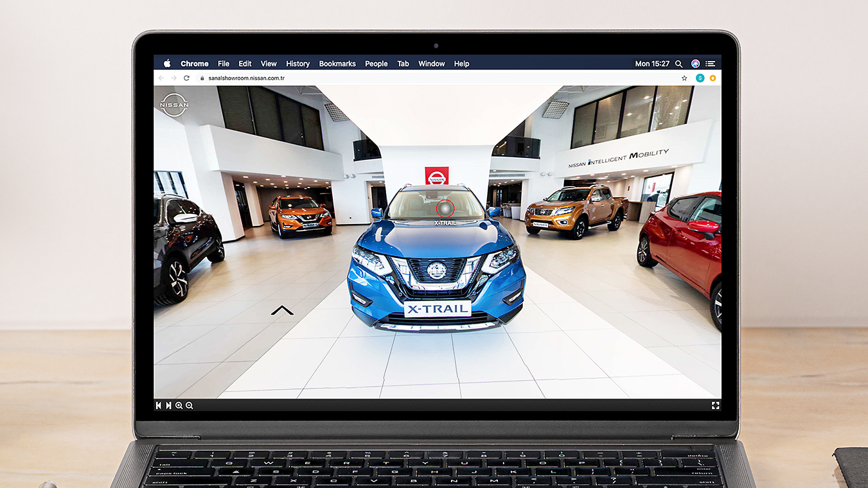
Task: Go back with browser back arrow
Action: [161, 78]
